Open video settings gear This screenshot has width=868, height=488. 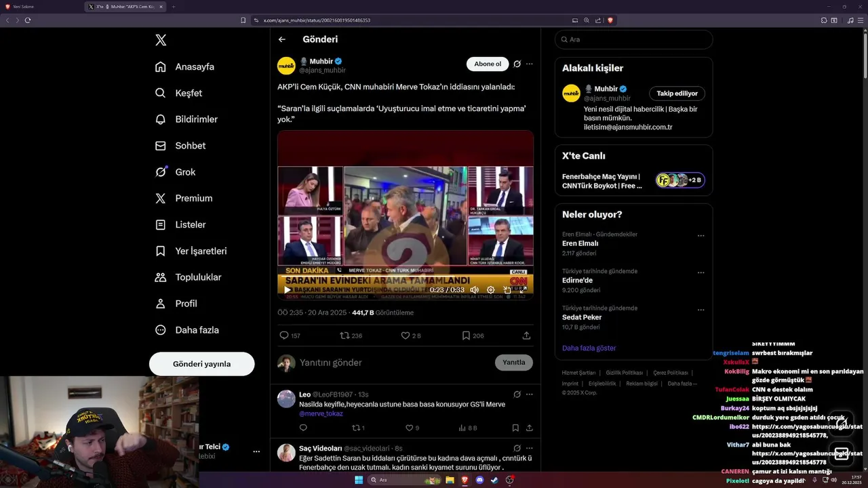coord(491,289)
